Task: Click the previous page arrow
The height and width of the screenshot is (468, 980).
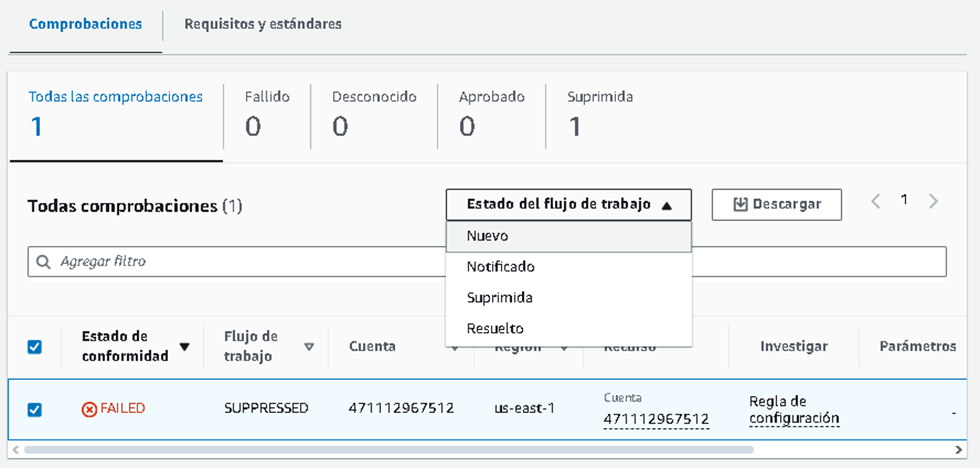Action: point(876,201)
